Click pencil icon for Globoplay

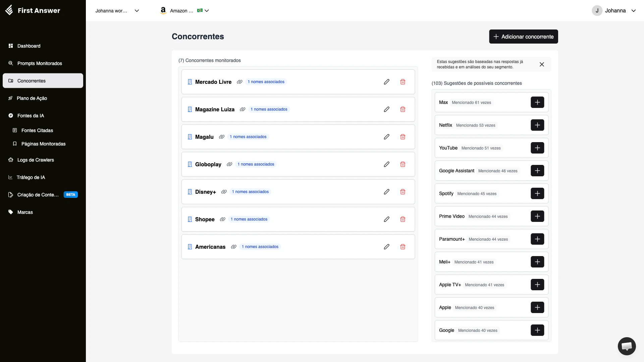[x=386, y=164]
